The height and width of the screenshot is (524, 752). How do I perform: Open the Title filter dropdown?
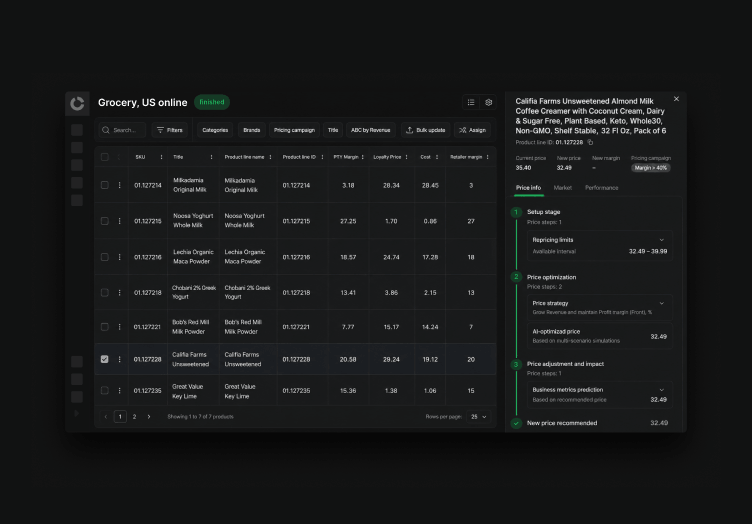click(333, 130)
